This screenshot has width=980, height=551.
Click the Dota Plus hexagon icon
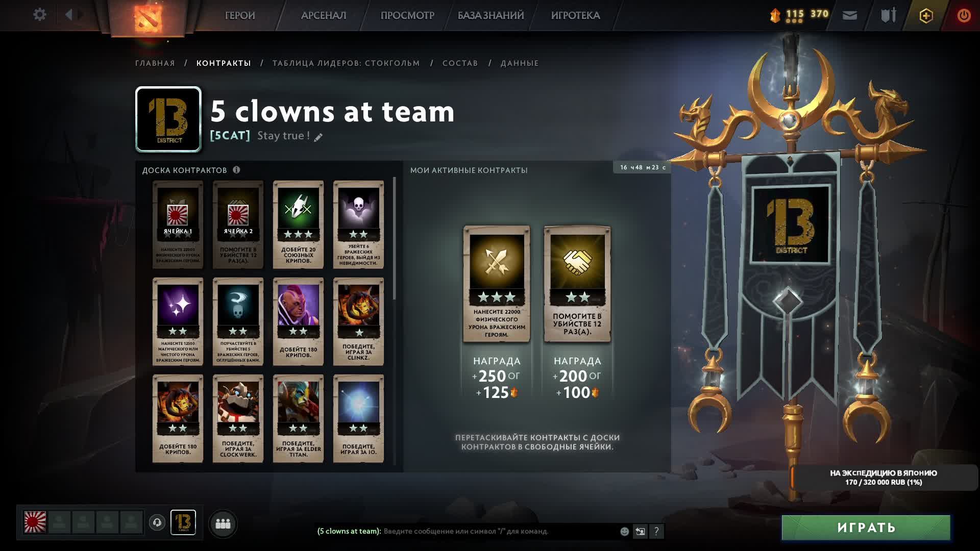(926, 16)
